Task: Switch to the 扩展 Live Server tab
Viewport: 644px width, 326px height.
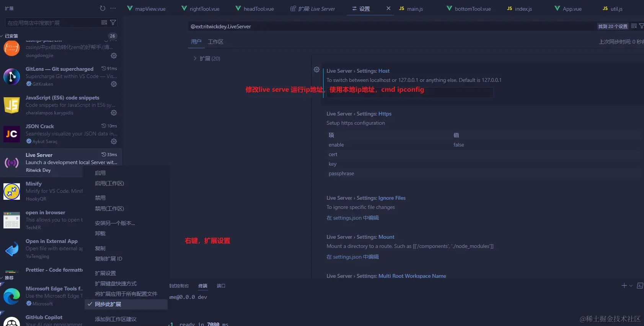Action: pyautogui.click(x=313, y=8)
